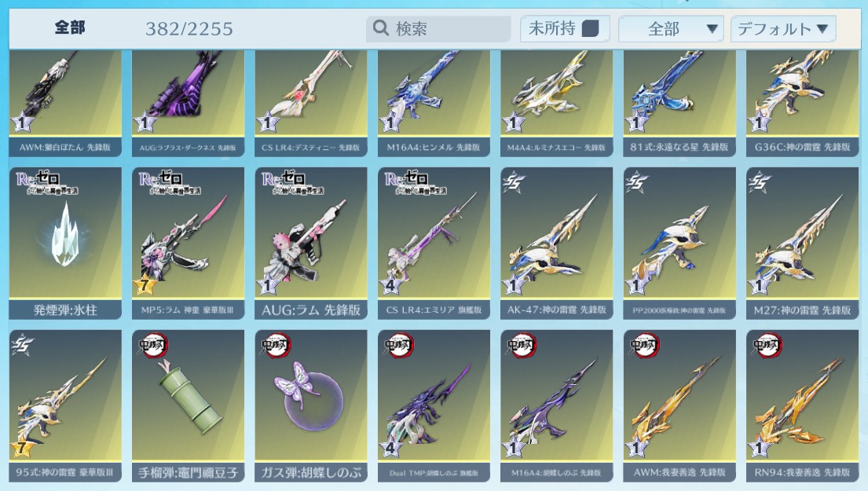Open the デフォルト sort dropdown
Image resolution: width=868 pixels, height=491 pixels.
(x=783, y=29)
